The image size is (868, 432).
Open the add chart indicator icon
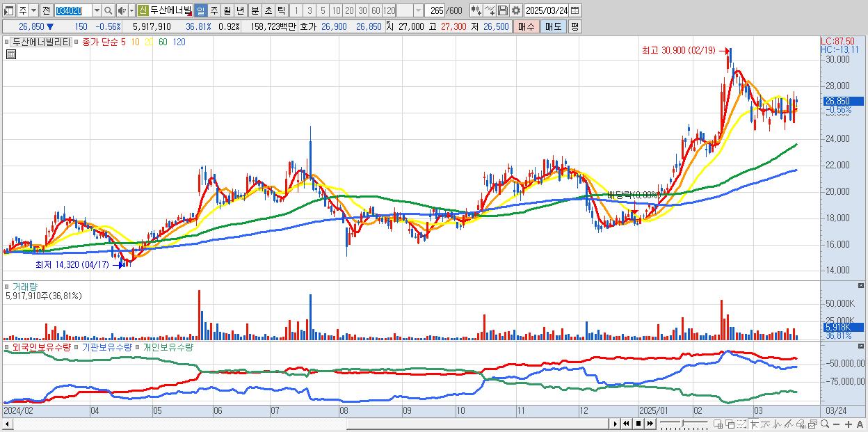(x=476, y=10)
